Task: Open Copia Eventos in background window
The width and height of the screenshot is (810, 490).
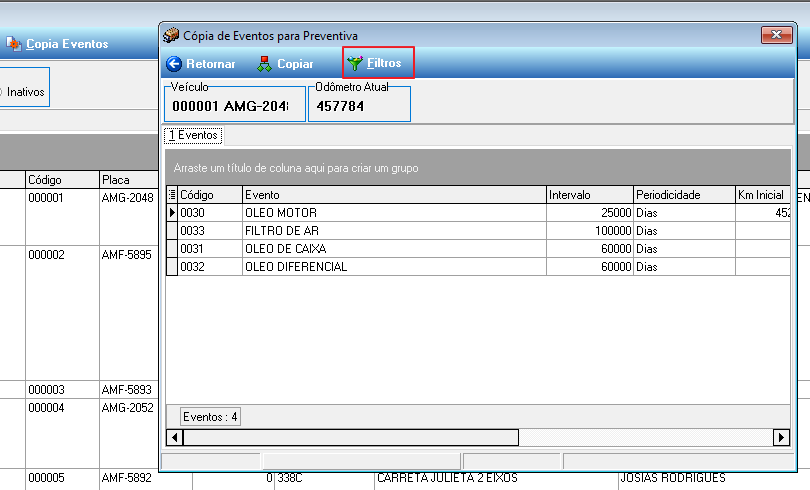Action: 67,44
